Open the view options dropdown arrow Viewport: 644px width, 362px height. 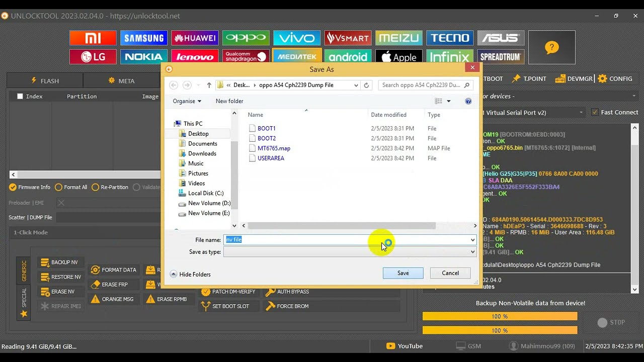[449, 101]
